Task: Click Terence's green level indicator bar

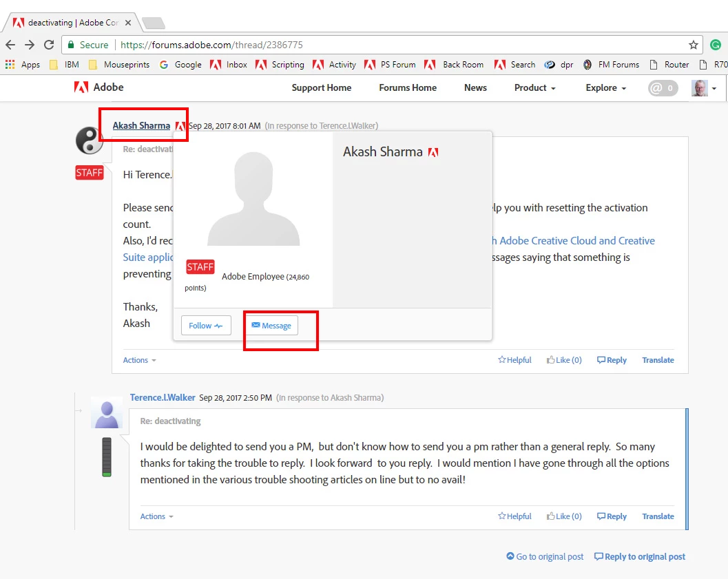Action: (x=107, y=457)
